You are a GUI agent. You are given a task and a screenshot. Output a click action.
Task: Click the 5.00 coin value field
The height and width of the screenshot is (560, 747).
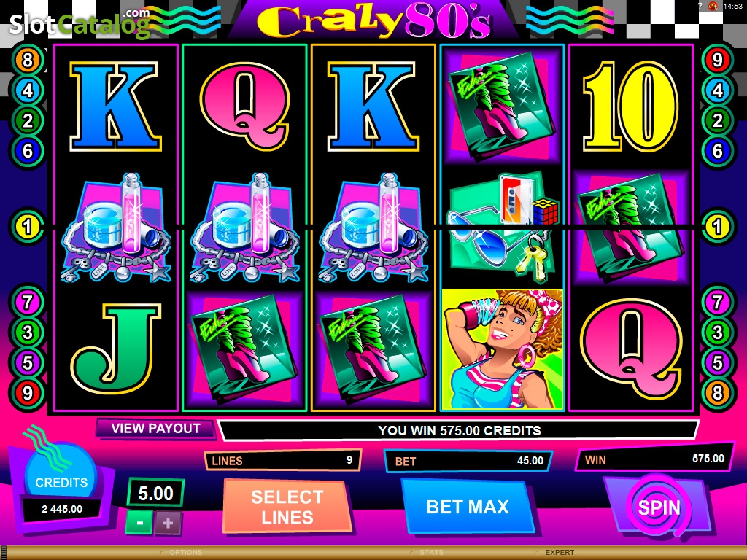(155, 494)
